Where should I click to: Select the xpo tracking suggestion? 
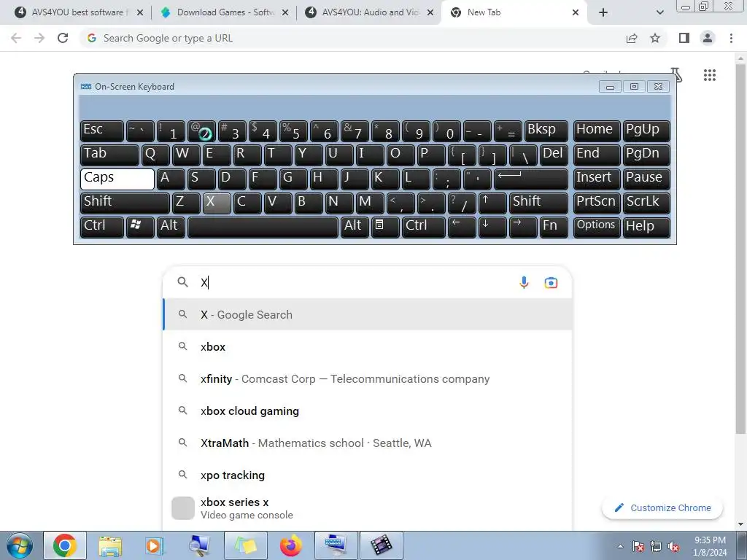[368, 475]
